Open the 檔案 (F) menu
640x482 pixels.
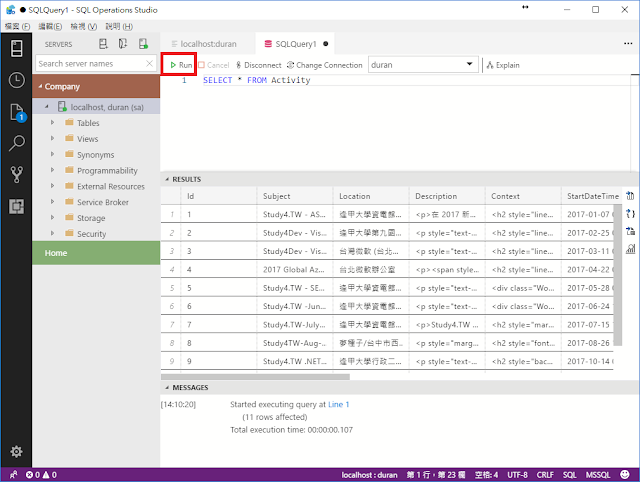(x=17, y=27)
